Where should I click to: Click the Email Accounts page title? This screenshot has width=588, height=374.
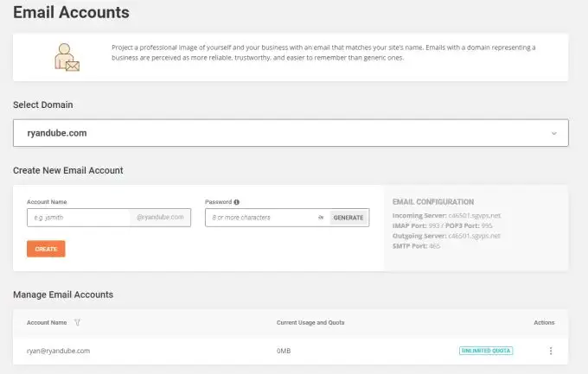pos(71,12)
